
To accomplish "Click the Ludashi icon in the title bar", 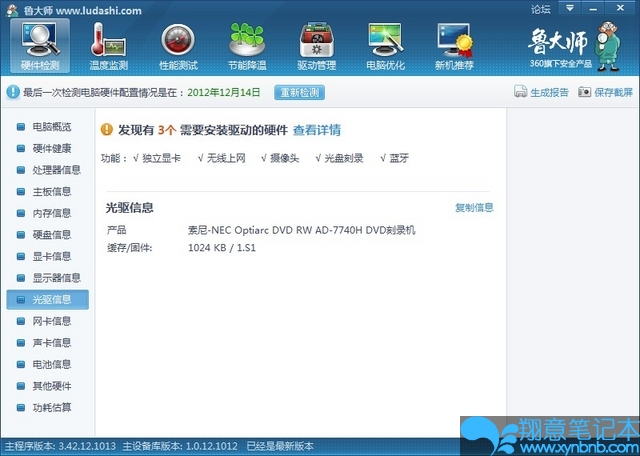I will pyautogui.click(x=12, y=10).
